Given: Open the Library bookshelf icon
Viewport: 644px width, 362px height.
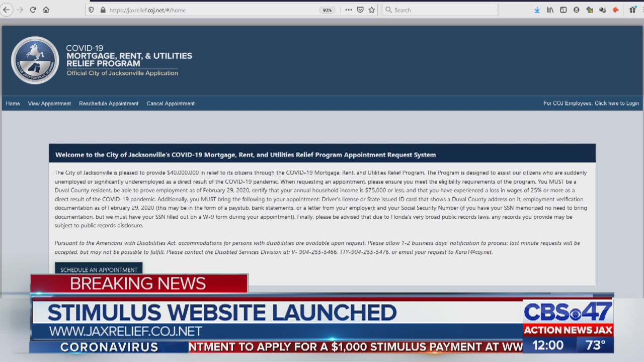Looking at the screenshot, I should coord(550,10).
